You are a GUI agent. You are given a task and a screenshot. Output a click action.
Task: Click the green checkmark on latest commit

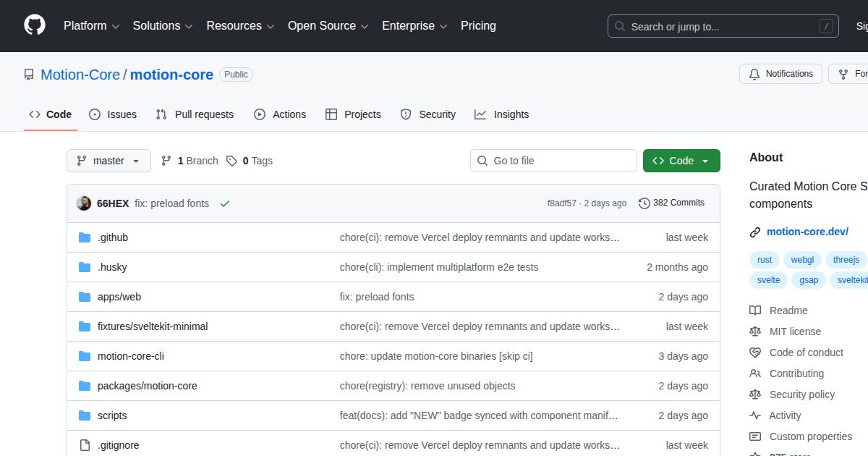(224, 203)
